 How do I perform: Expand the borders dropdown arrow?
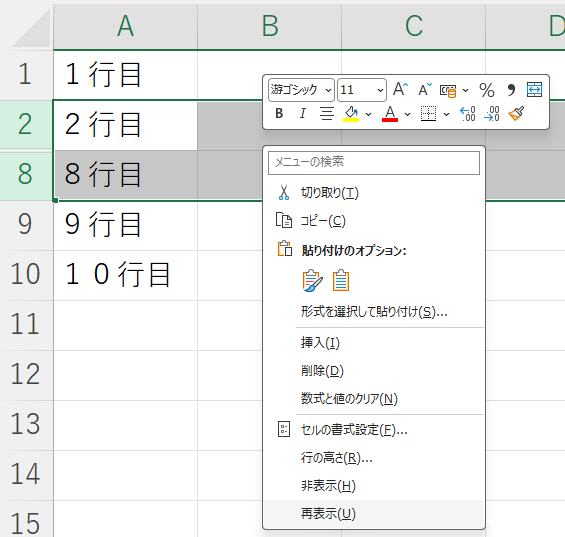click(446, 115)
